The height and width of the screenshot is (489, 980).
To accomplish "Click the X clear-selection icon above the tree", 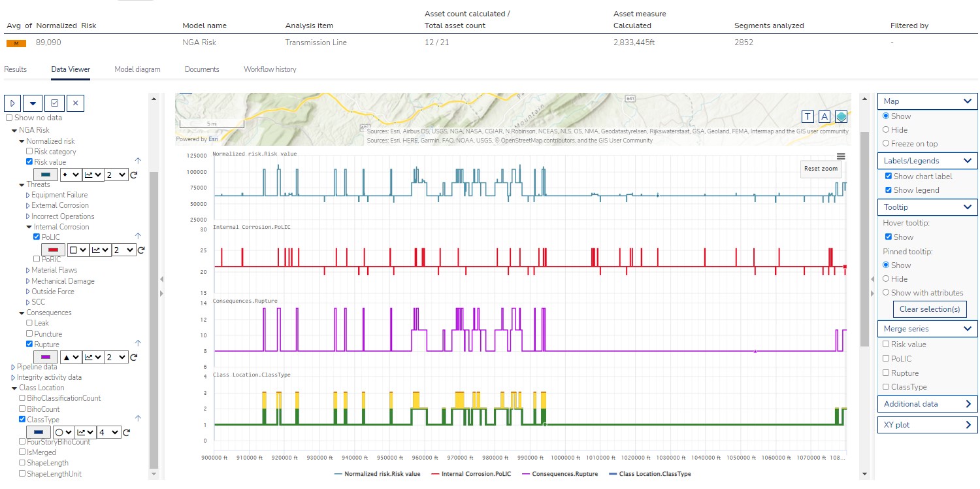I will (x=75, y=103).
